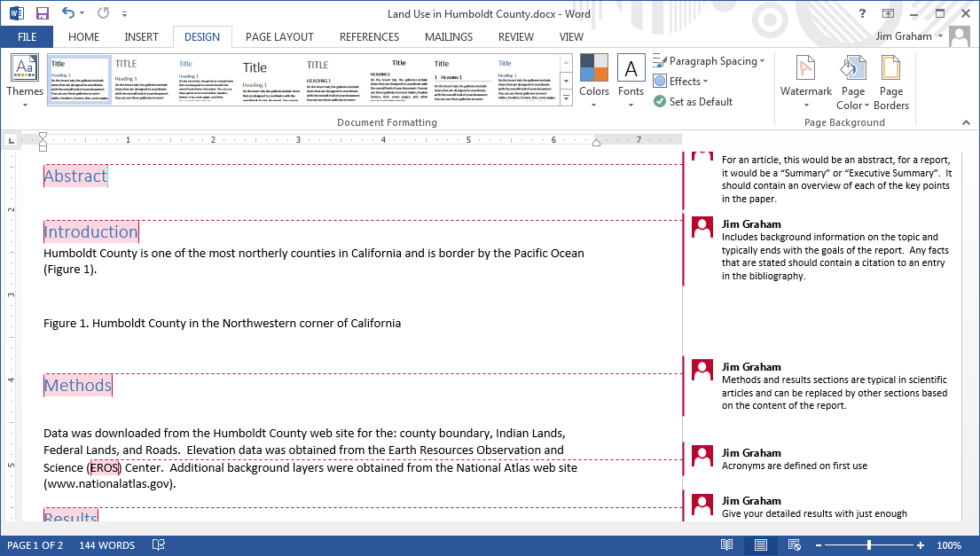Open Page Borders dialog
The height and width of the screenshot is (556, 980).
(891, 82)
